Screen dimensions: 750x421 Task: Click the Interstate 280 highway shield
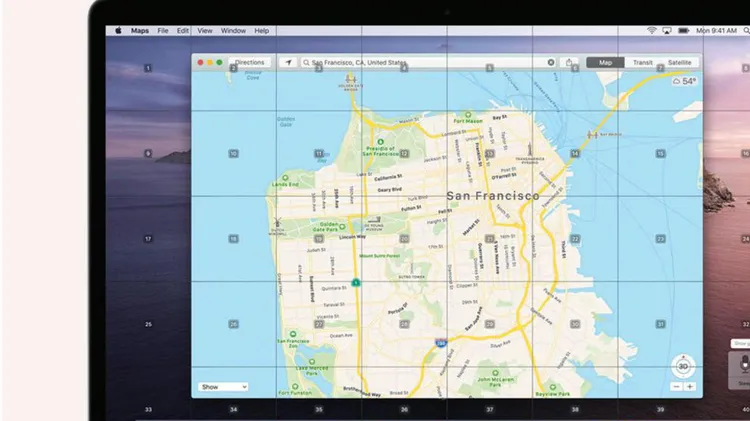(x=441, y=343)
